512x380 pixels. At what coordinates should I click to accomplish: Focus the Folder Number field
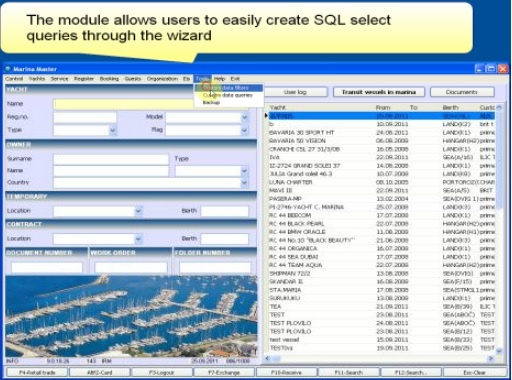(x=215, y=267)
